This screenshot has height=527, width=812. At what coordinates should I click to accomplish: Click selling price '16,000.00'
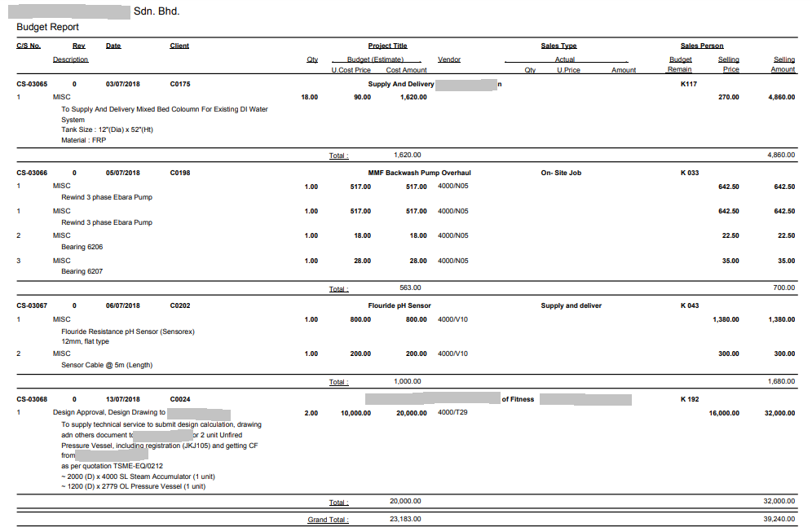pyautogui.click(x=724, y=413)
